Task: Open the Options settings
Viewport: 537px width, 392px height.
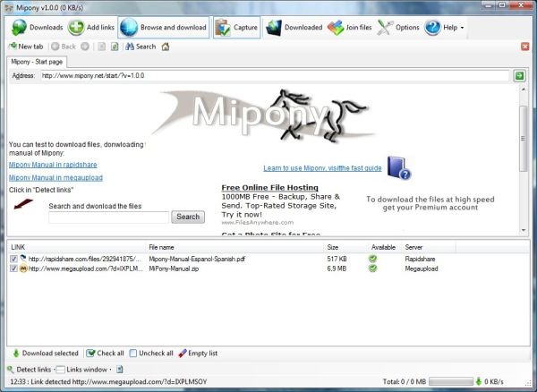Action: pos(398,28)
